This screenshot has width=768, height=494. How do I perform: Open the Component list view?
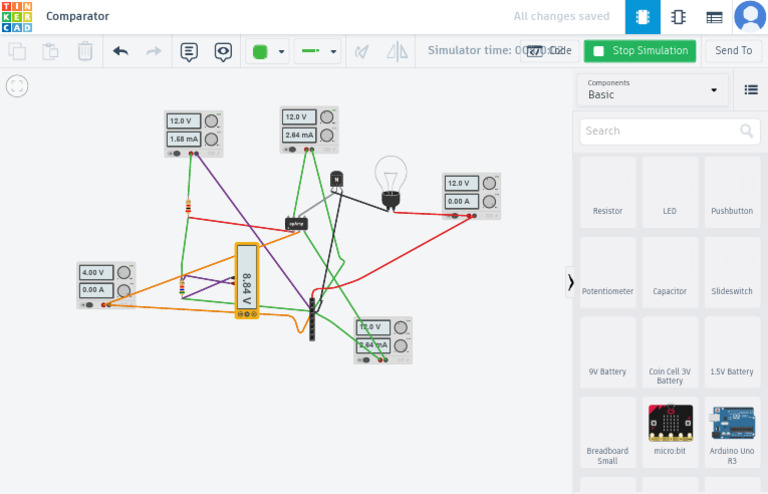click(x=714, y=17)
